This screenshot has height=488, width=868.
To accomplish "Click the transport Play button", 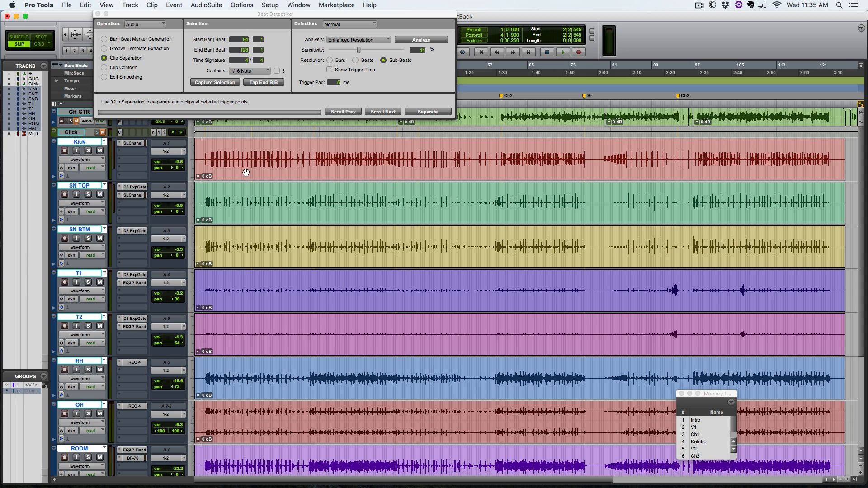I will coord(563,52).
